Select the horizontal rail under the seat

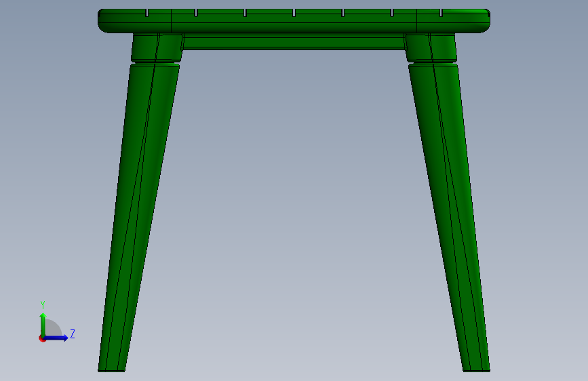294,41
